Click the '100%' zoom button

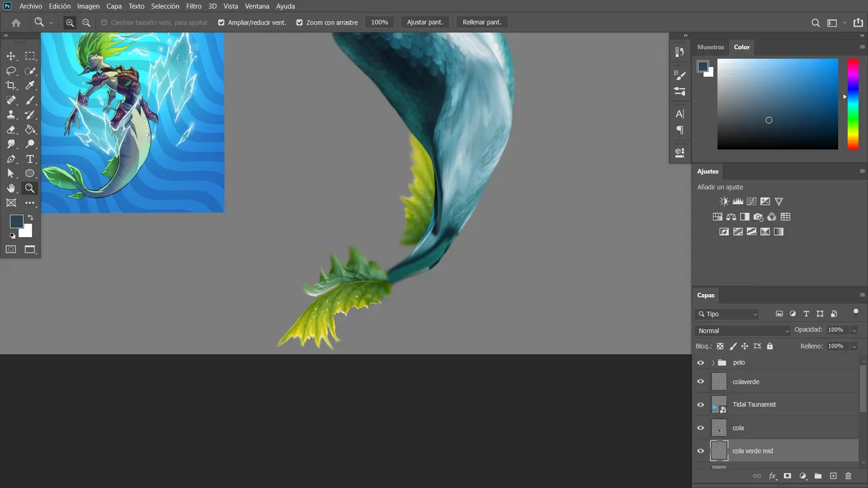380,22
